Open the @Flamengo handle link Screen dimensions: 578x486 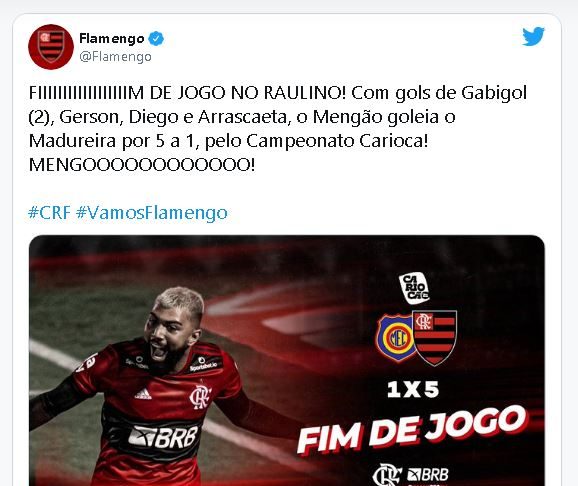click(115, 56)
